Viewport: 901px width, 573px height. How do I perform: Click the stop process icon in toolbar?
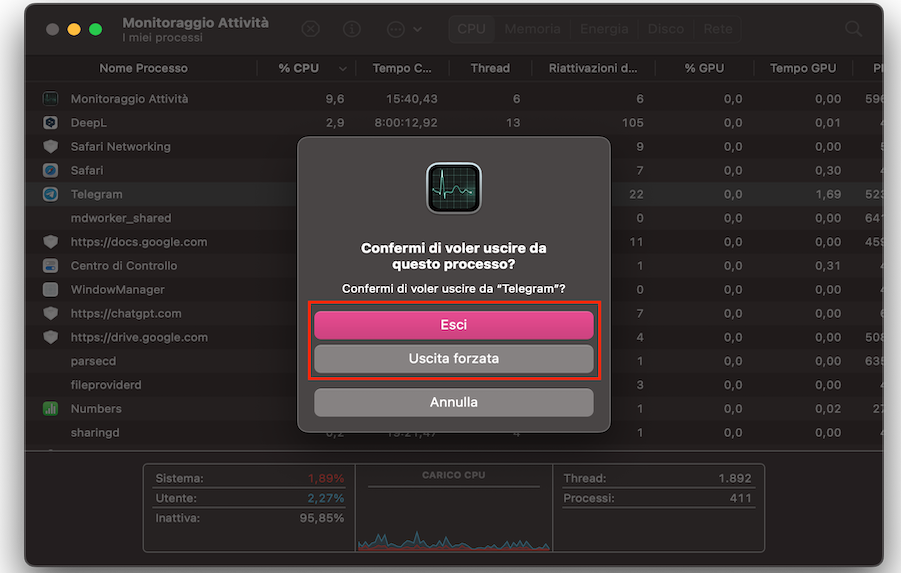pyautogui.click(x=311, y=29)
